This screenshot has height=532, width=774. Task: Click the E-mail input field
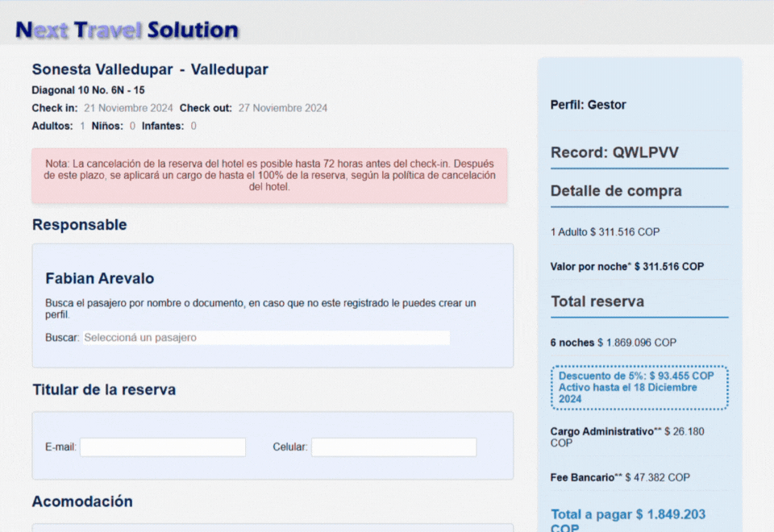coord(163,447)
